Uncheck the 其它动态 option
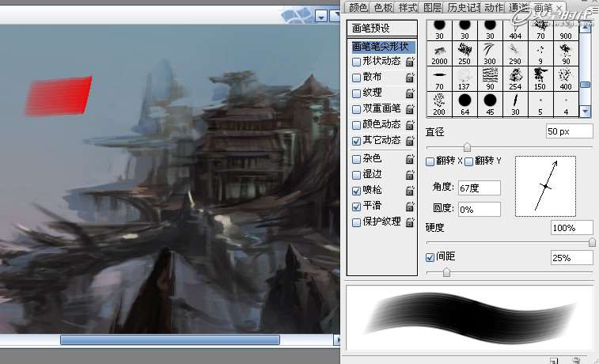 click(356, 141)
